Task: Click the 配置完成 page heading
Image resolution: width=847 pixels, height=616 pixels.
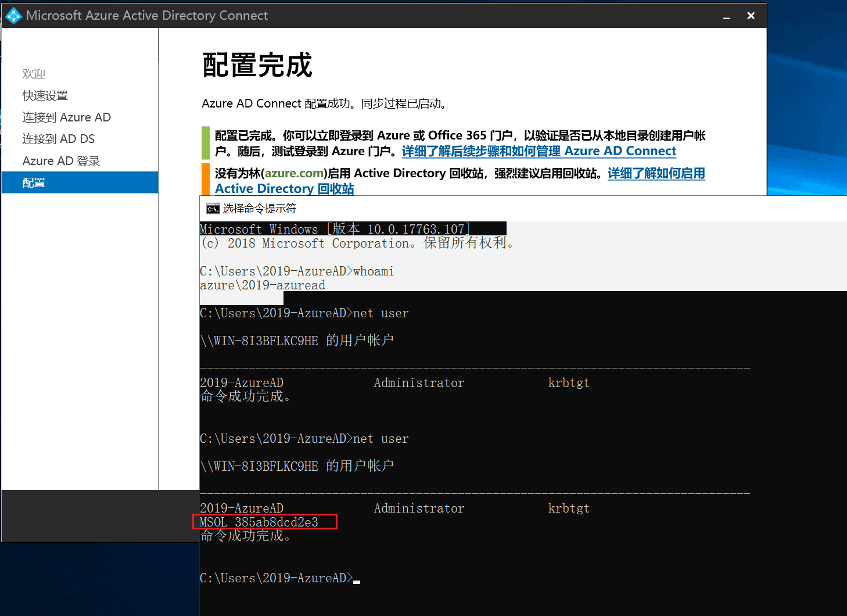Action: coord(257,65)
